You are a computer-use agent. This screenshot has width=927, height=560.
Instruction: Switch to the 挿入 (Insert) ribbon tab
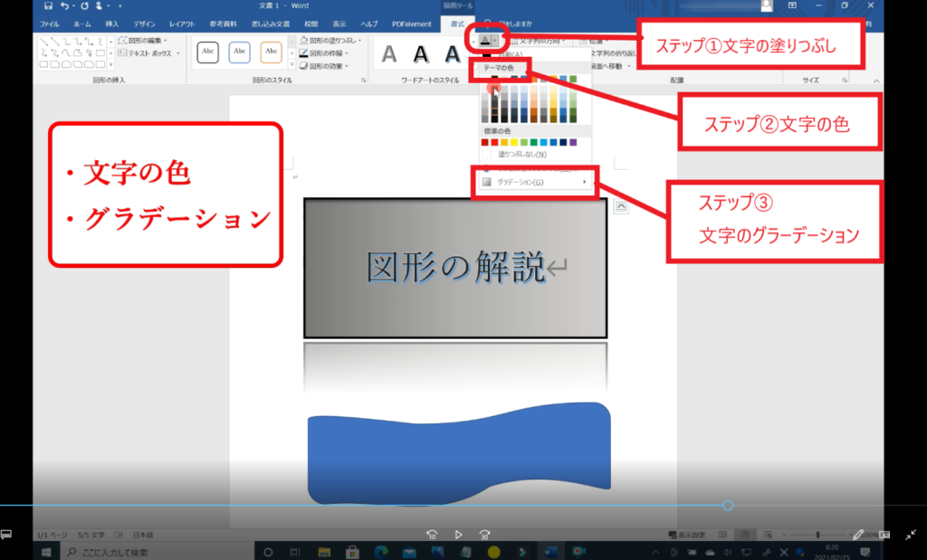pyautogui.click(x=111, y=23)
